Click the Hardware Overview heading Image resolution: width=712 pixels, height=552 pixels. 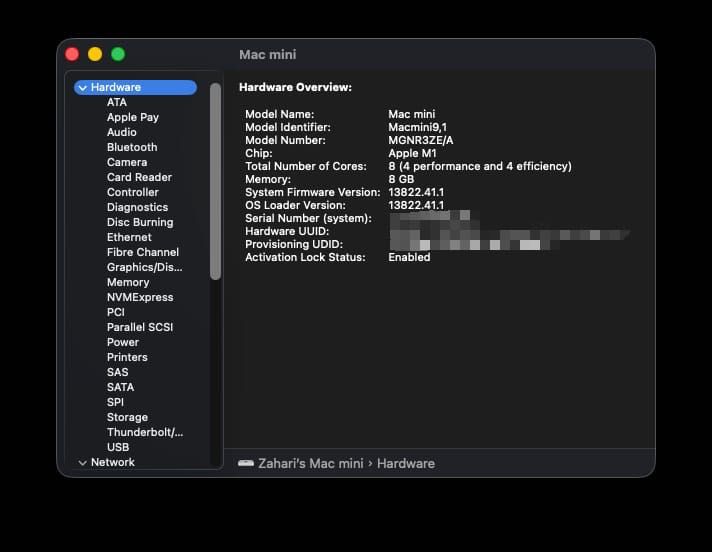(x=295, y=87)
